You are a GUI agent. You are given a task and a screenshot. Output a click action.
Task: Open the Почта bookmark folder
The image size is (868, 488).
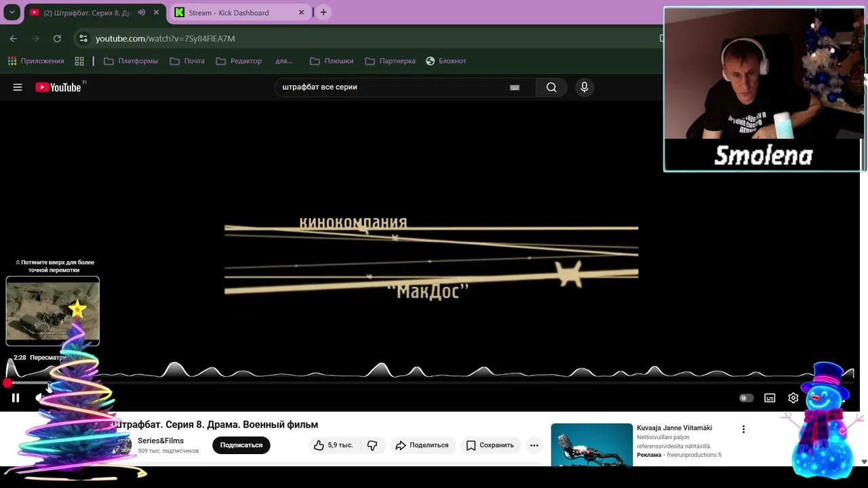pos(187,61)
